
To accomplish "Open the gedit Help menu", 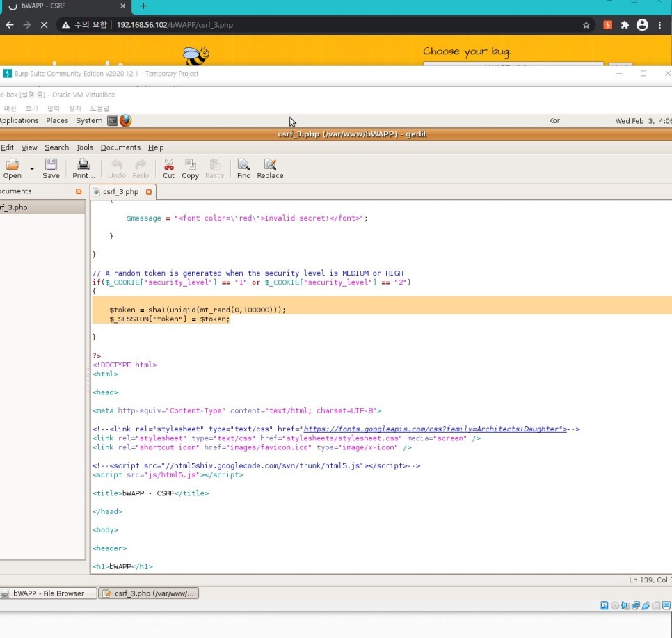I will pos(156,147).
